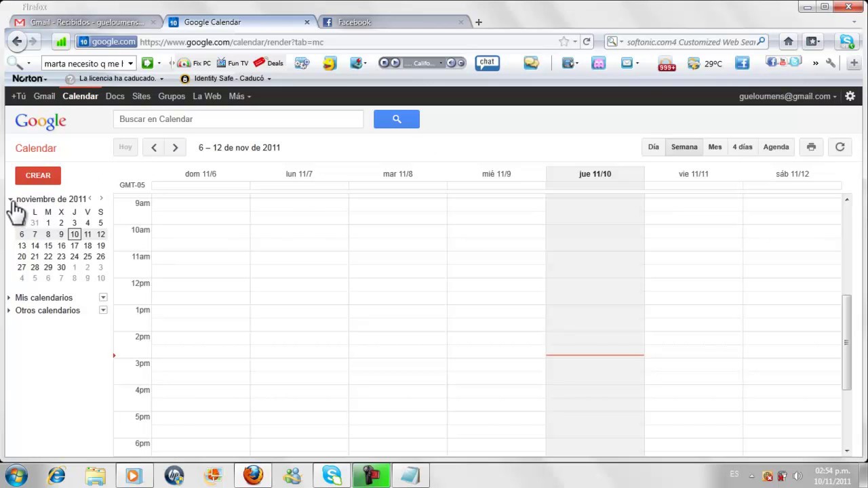868x488 pixels.
Task: Collapse the noviembre 2011 mini calendar
Action: pos(11,199)
